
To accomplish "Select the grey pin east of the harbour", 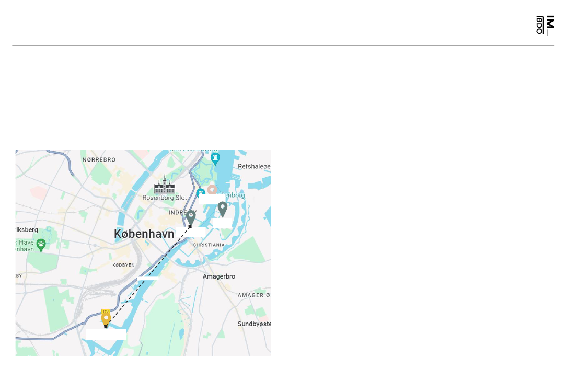I will [x=222, y=210].
